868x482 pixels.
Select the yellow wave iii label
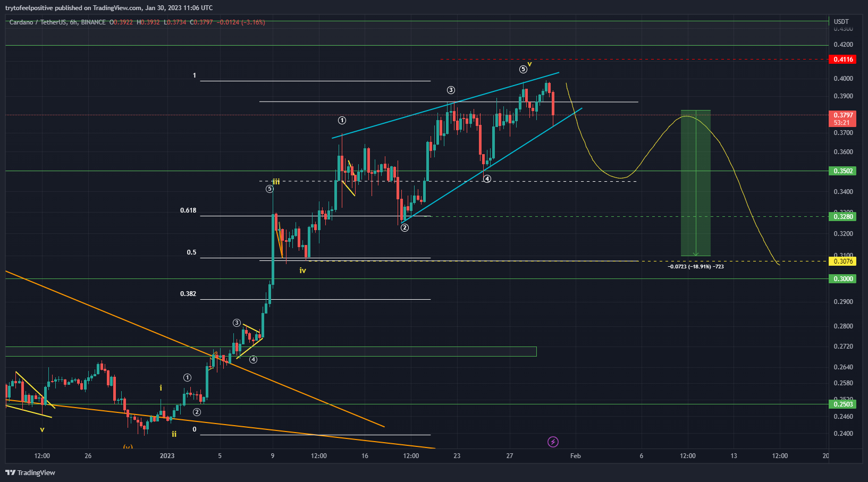tap(276, 182)
